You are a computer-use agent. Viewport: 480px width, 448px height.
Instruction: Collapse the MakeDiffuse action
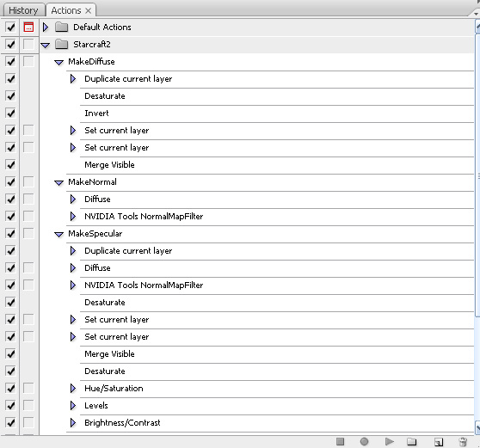pyautogui.click(x=58, y=62)
